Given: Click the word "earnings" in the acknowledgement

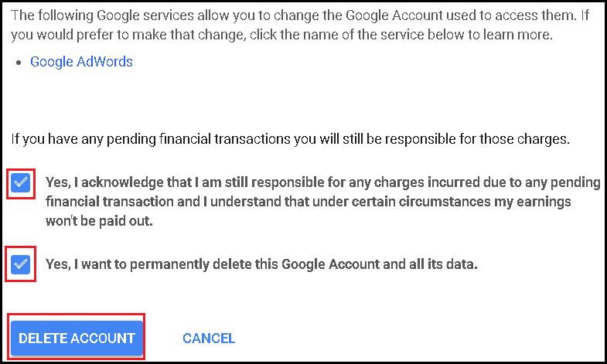Looking at the screenshot, I should point(568,202).
